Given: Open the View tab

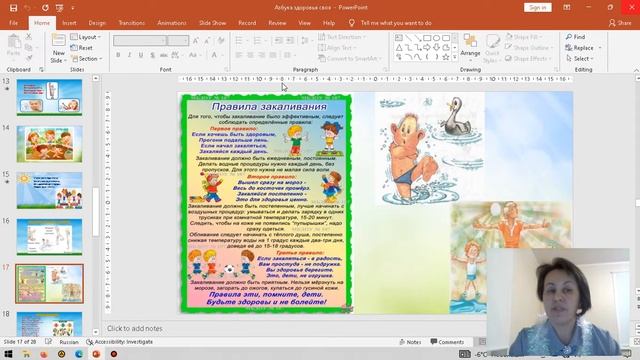Looking at the screenshot, I should (304, 23).
